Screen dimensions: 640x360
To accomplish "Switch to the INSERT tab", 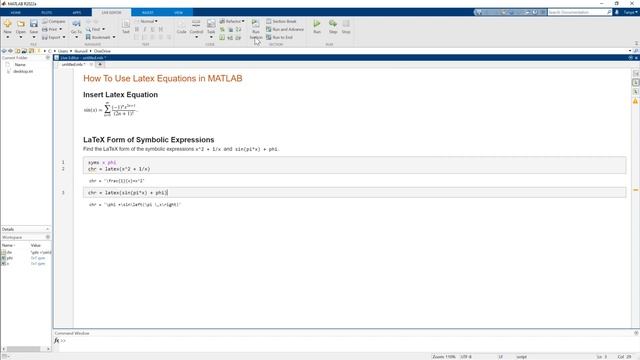I will 147,13.
